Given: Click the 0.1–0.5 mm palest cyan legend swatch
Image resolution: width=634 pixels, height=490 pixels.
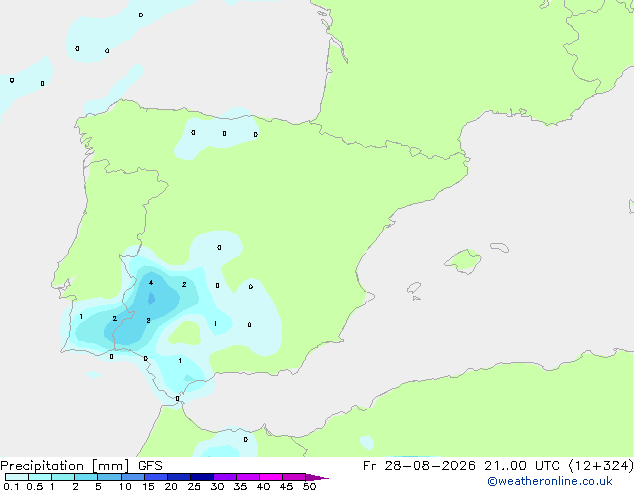Looking at the screenshot, I should (x=17, y=477).
